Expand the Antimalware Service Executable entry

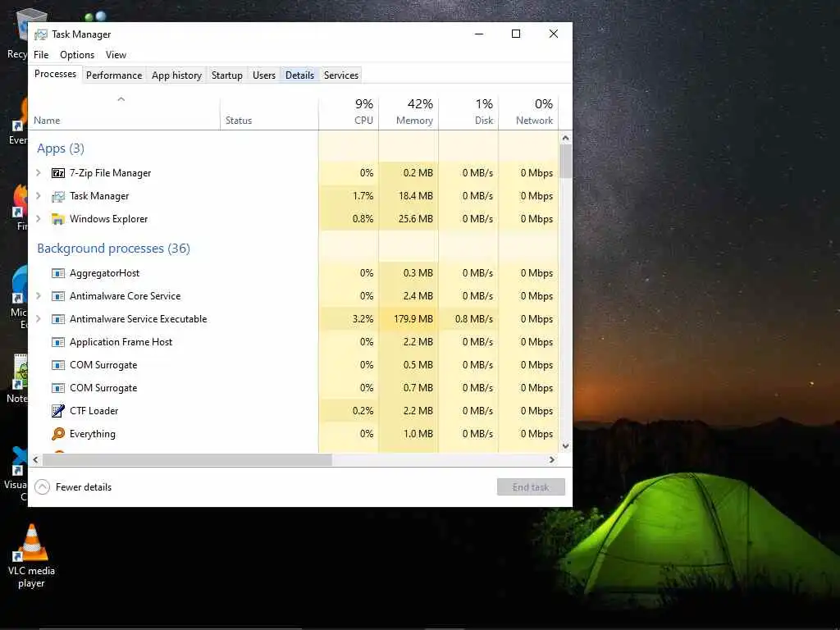tap(38, 319)
